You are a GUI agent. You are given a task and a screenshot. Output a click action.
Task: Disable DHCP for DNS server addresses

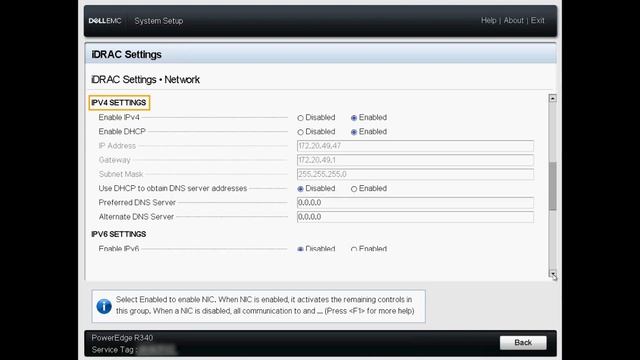pyautogui.click(x=300, y=189)
